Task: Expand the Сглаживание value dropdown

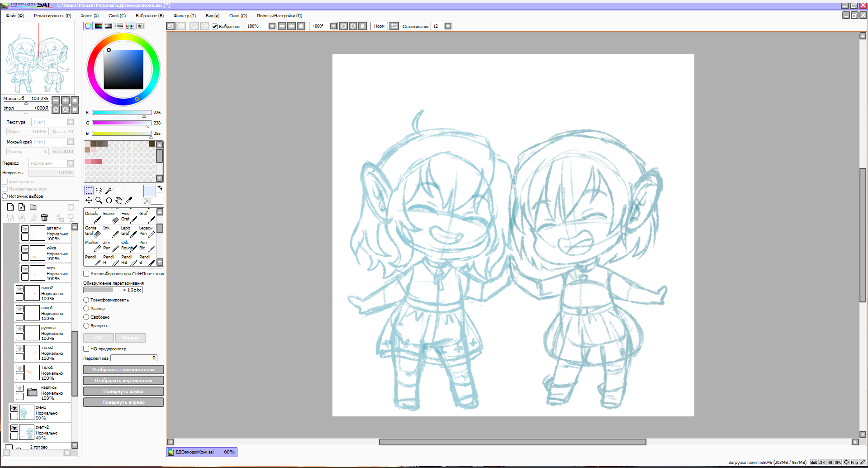Action: tap(448, 26)
